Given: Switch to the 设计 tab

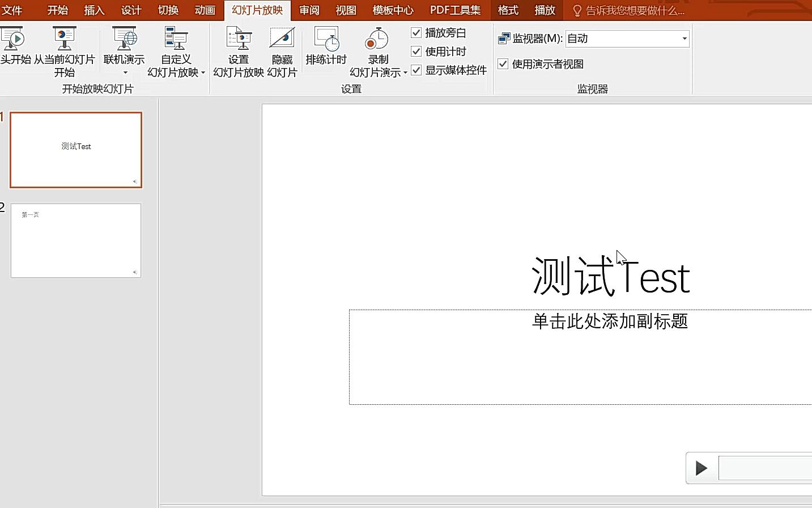Looking at the screenshot, I should coord(131,10).
